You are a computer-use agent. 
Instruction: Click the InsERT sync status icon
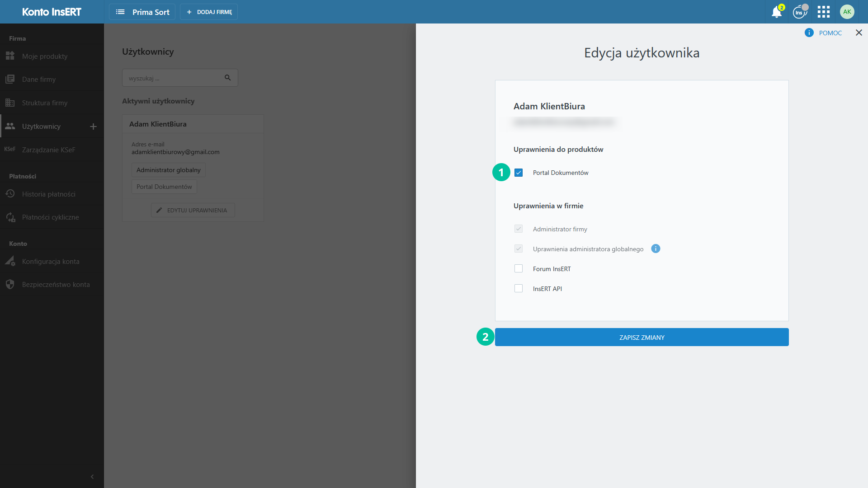point(799,12)
